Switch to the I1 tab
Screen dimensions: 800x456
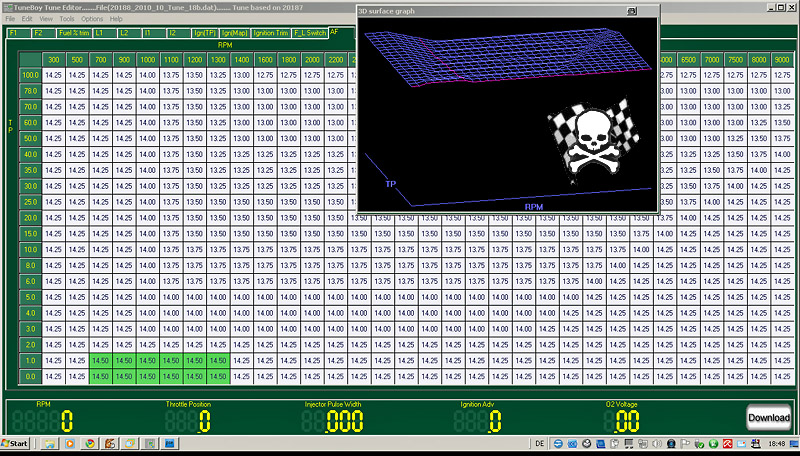(x=154, y=33)
